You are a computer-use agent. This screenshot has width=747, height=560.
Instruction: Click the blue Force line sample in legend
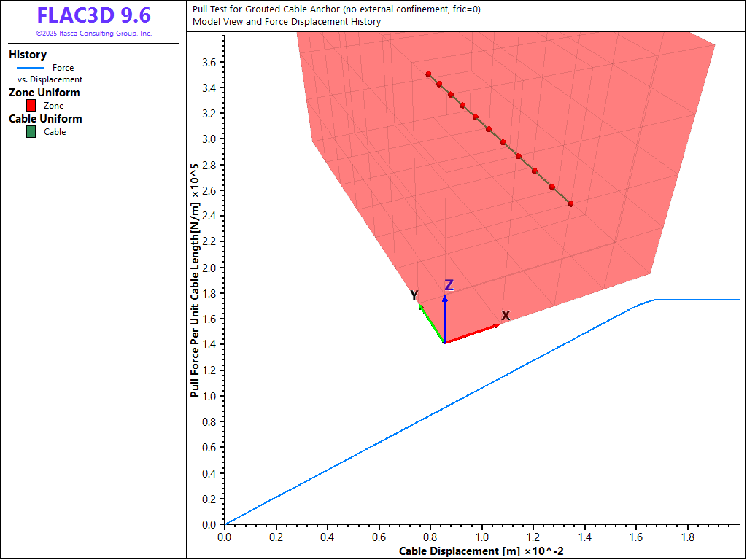30,68
